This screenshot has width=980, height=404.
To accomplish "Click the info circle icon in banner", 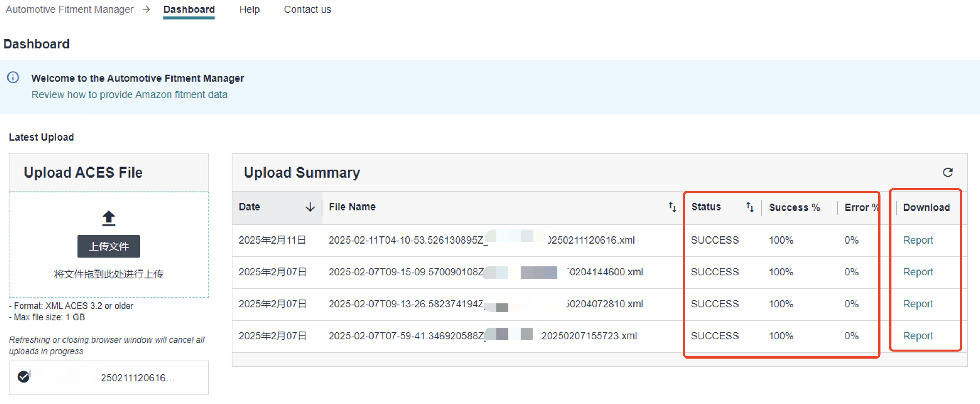I will [x=13, y=78].
